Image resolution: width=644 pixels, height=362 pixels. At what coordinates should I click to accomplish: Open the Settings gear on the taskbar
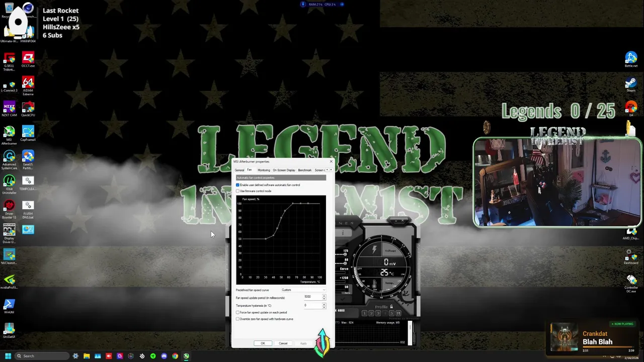pyautogui.click(x=75, y=356)
